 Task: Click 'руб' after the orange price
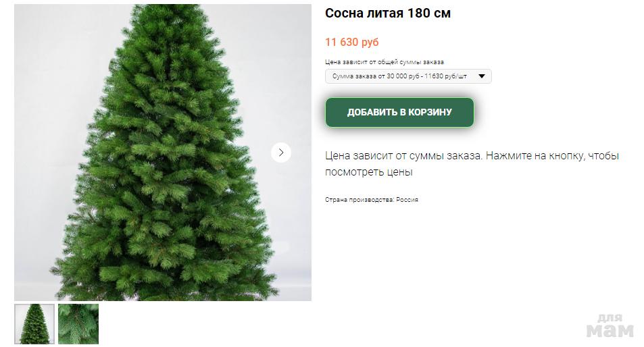[x=370, y=43]
